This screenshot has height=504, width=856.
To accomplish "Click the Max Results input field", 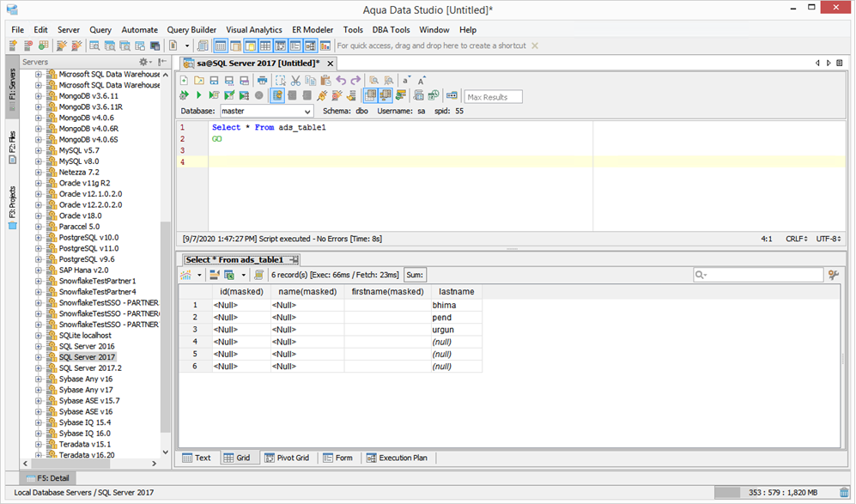I will coord(493,97).
